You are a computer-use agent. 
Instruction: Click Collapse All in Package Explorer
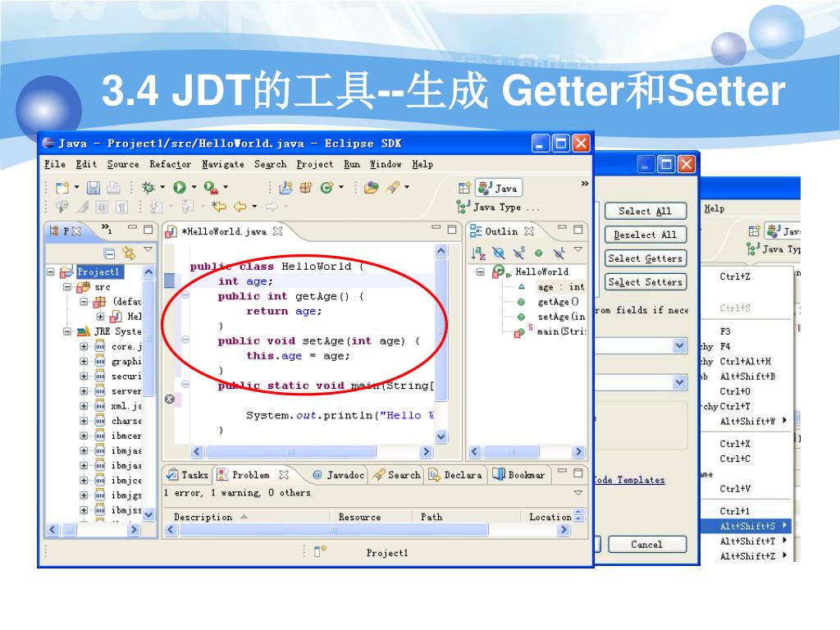pyautogui.click(x=110, y=253)
